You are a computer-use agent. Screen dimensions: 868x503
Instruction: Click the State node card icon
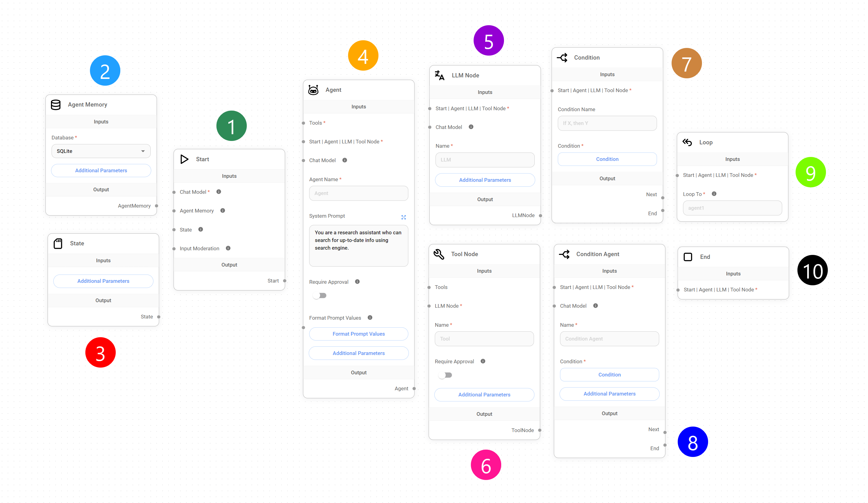[x=58, y=244]
